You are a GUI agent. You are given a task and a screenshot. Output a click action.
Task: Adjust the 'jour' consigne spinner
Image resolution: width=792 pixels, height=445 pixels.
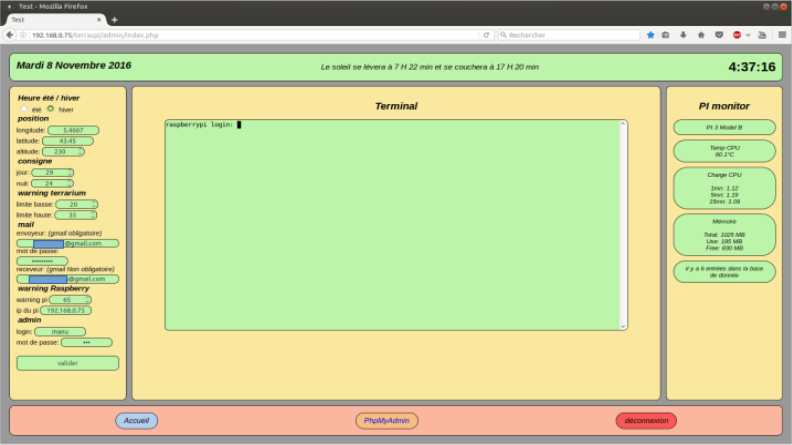pos(52,173)
